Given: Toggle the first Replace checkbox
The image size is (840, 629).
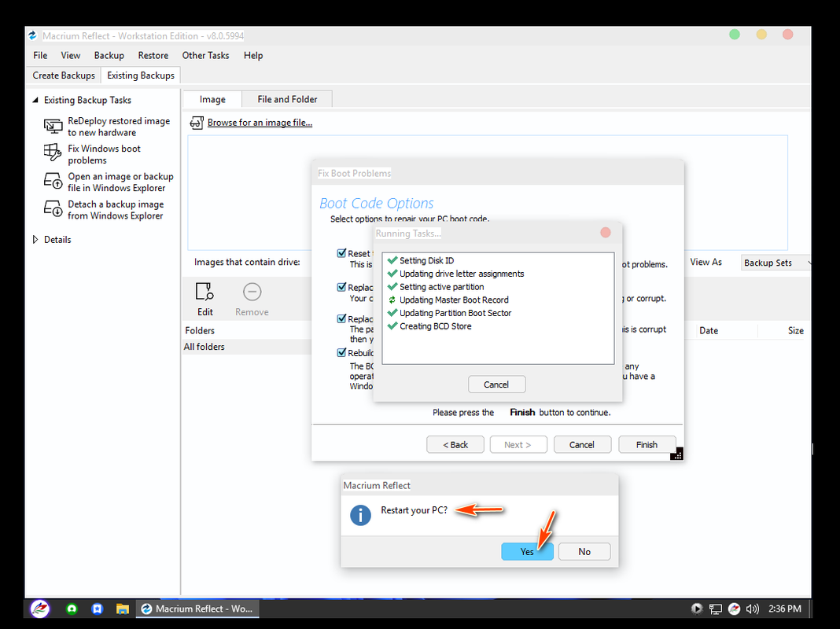Looking at the screenshot, I should [x=341, y=287].
